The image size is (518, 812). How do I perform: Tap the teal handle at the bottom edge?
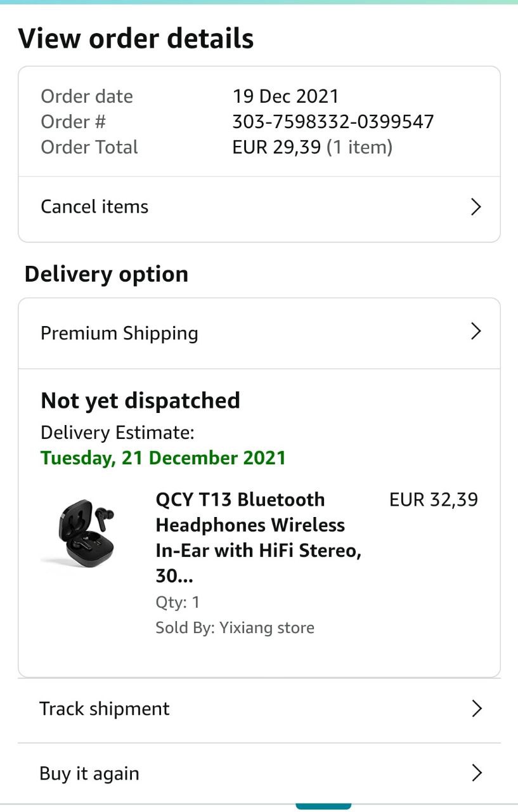coord(323,806)
